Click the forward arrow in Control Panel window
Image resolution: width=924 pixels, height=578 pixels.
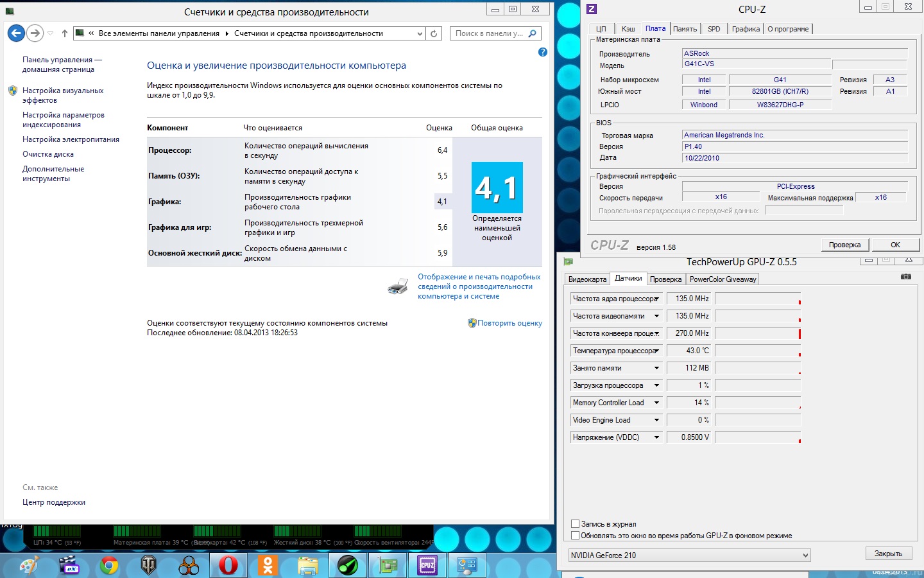35,33
